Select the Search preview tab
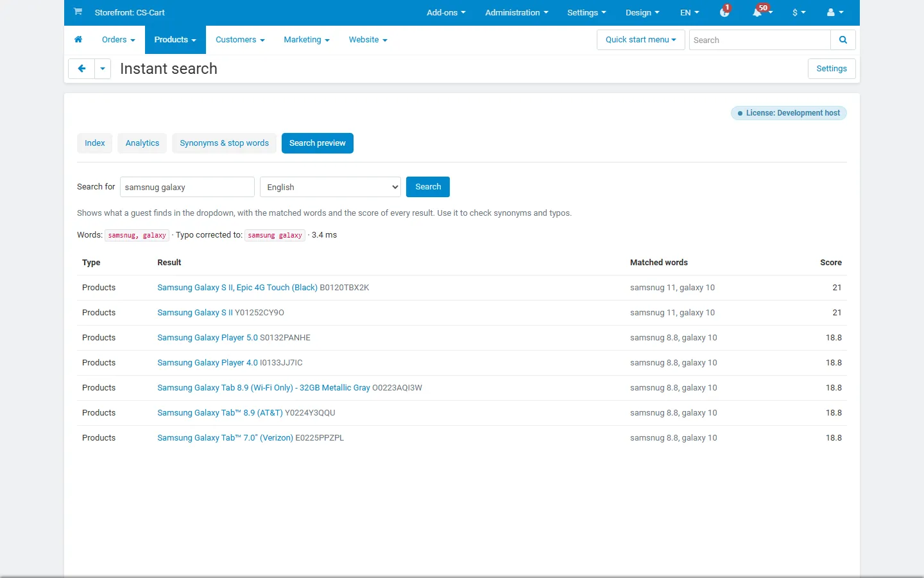Screen dimensions: 924x578 tap(318, 143)
